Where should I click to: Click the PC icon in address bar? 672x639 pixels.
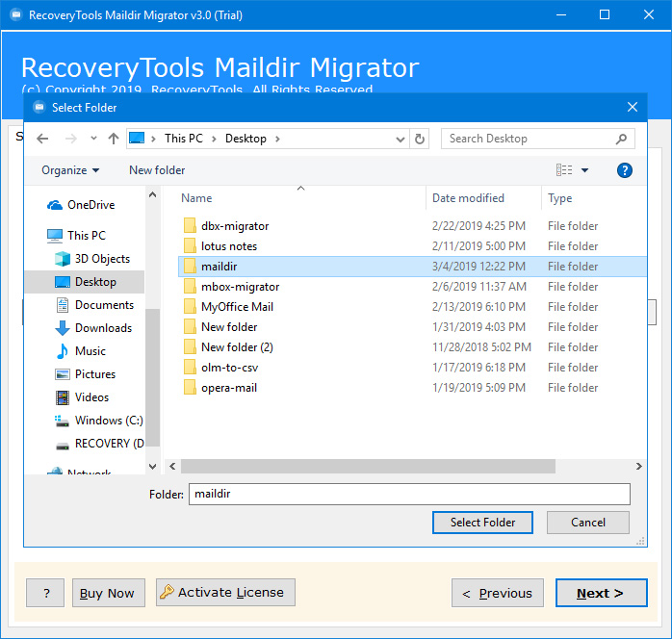pos(137,138)
